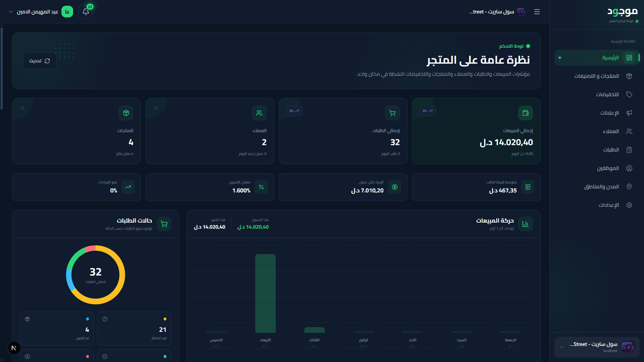Open المدن والمناطق in sidebar
This screenshot has height=362, width=644.
(597, 187)
